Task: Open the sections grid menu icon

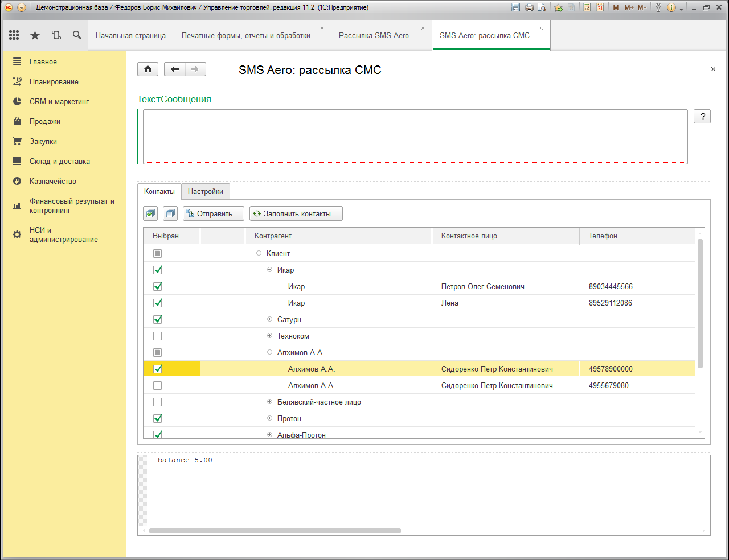Action: pos(14,35)
